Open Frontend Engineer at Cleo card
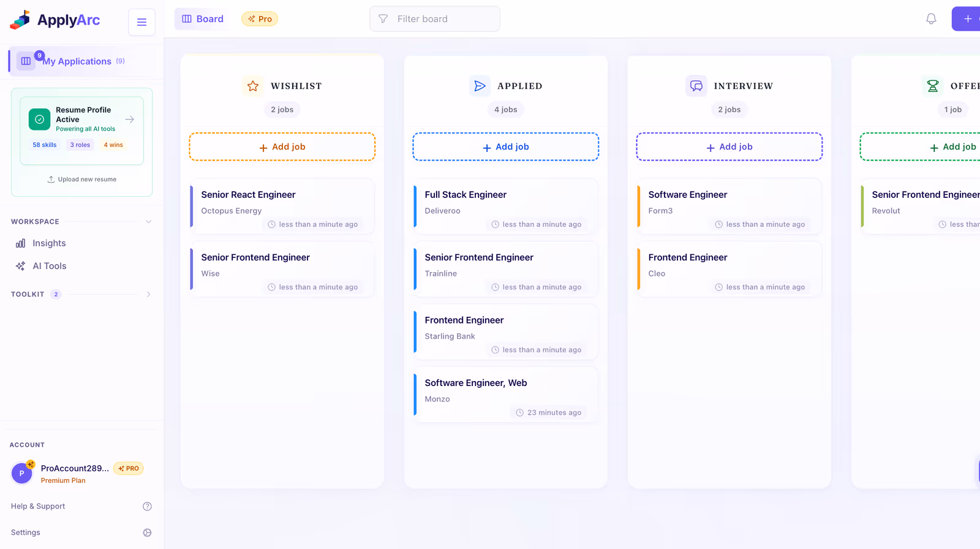The image size is (980, 549). click(x=729, y=270)
